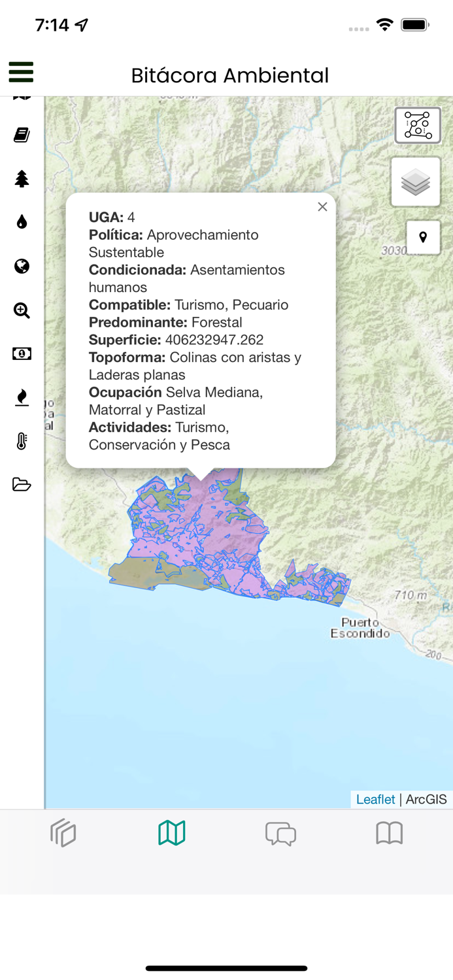
Task: Open the magnifier zoom tool in the sidebar
Action: pos(20,310)
